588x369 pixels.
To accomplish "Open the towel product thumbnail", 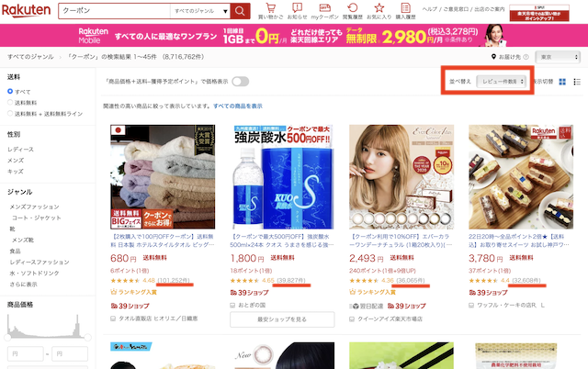I will [163, 177].
